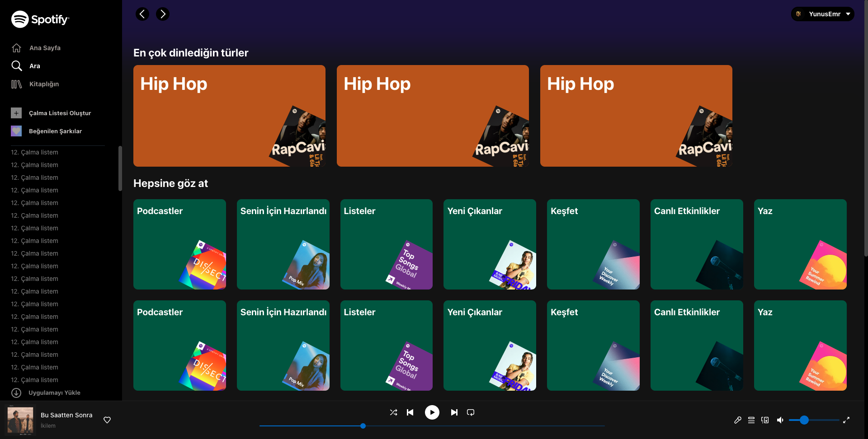Skip to the previous track

(x=410, y=412)
